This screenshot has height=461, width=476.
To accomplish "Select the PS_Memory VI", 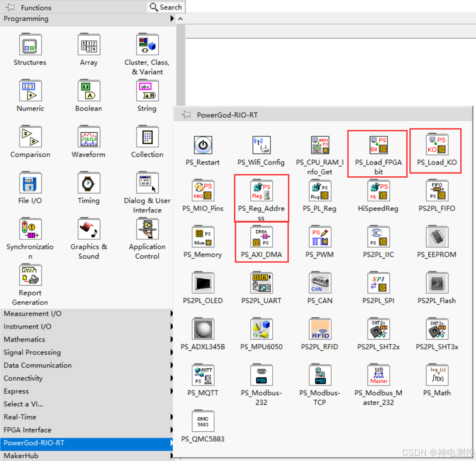I will pos(203,236).
